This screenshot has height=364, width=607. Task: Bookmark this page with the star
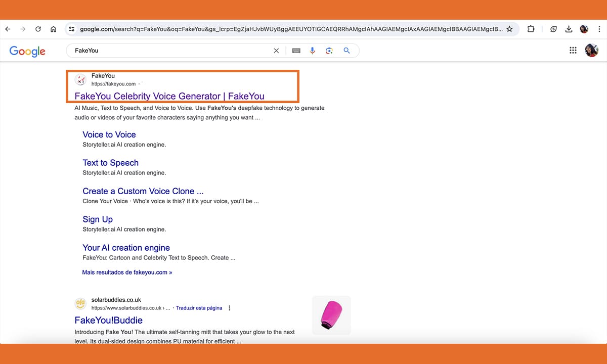click(509, 29)
